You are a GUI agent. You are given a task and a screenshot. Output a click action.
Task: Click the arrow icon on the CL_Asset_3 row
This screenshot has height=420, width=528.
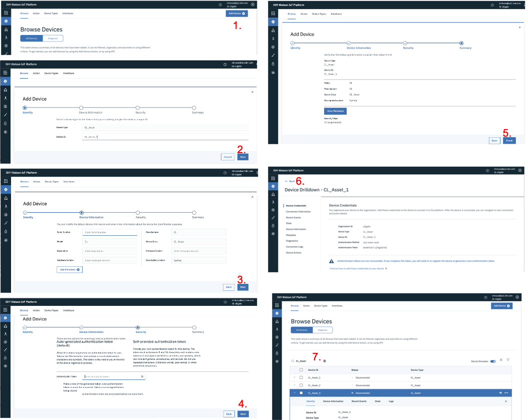(500, 392)
